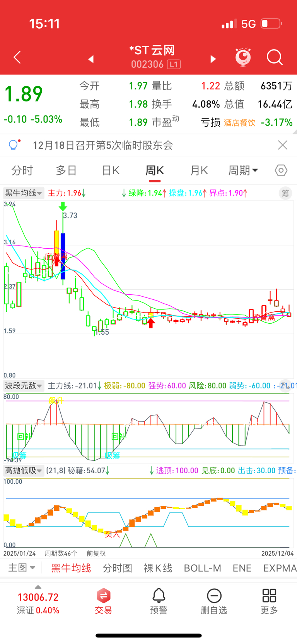Expand the 深证 index bar
Viewport: 297px width, 644px height.
tap(38, 587)
